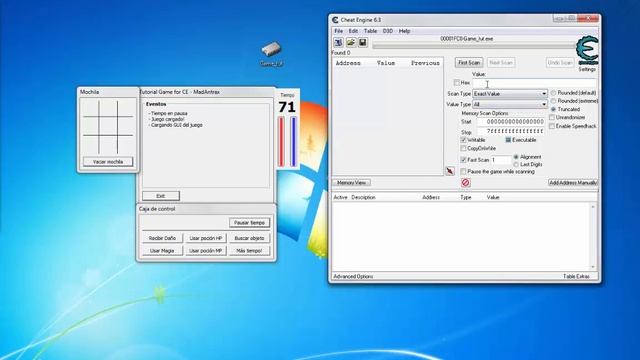640x360 pixels.
Task: Click the First Scan button
Action: pos(469,63)
